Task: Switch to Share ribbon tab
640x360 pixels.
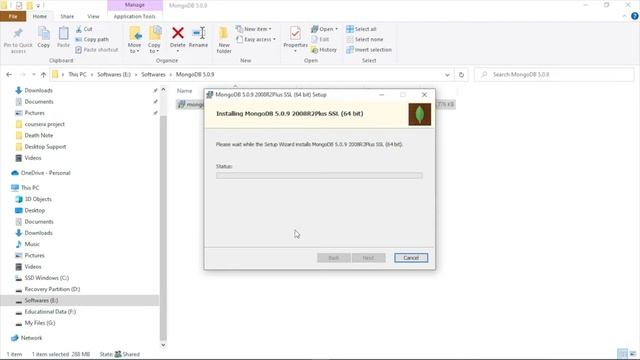Action: [x=67, y=16]
